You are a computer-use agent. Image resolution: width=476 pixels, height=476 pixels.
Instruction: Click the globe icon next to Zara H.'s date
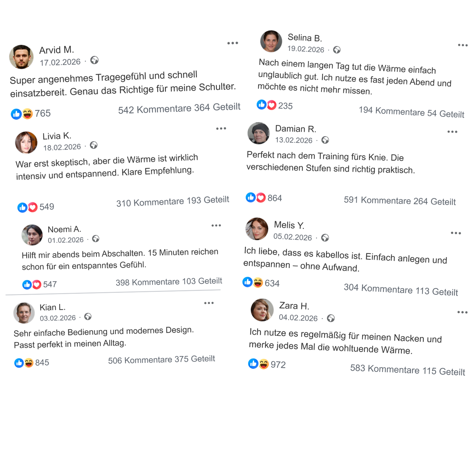(331, 318)
